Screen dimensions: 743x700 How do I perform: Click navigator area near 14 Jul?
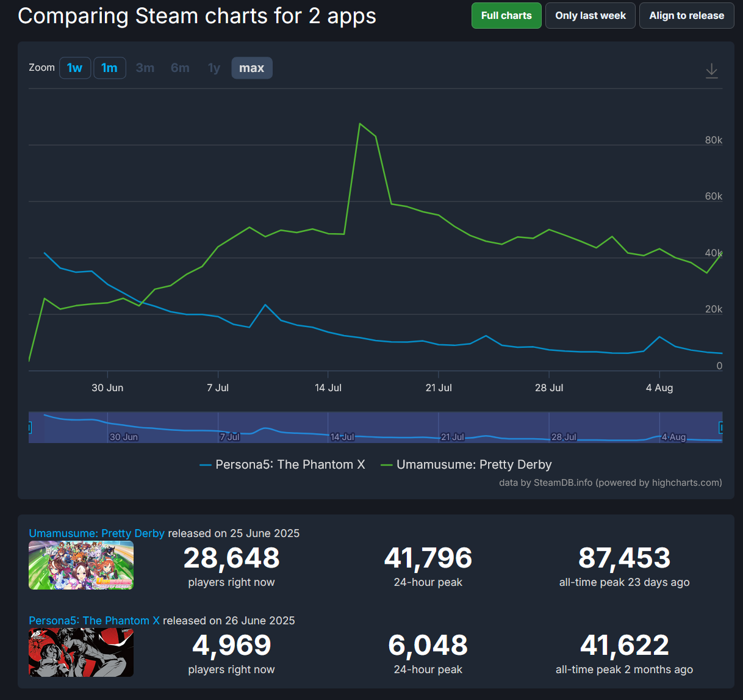point(342,436)
